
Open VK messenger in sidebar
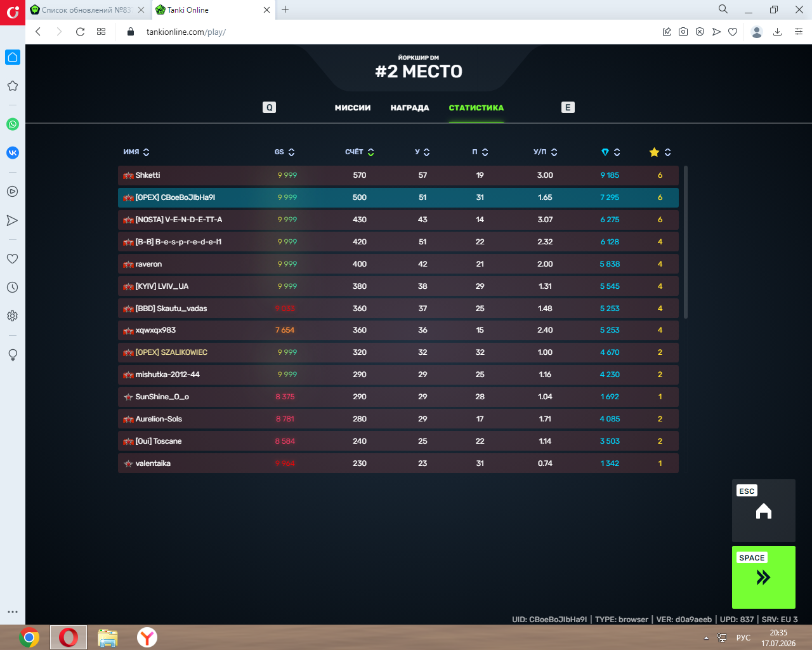(13, 153)
